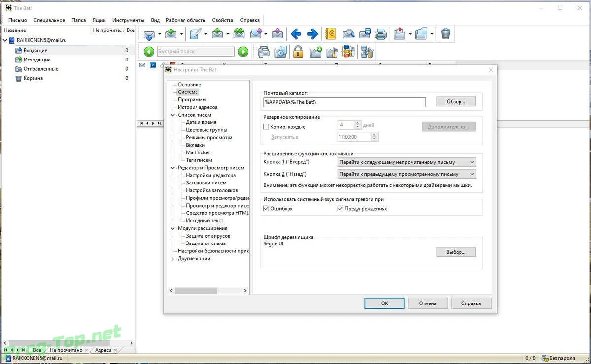Image resolution: width=591 pixels, height=364 pixels.
Task: Click the Send queued mail icon
Action: point(171,34)
